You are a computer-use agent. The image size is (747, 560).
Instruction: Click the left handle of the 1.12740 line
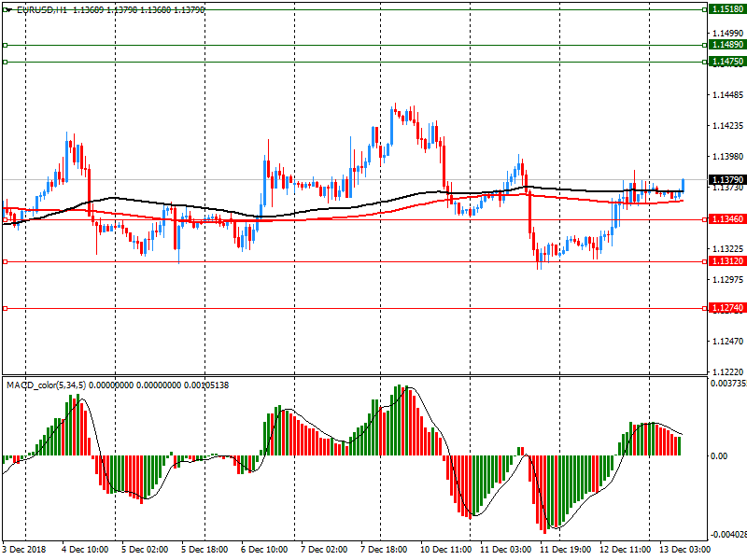(5, 307)
